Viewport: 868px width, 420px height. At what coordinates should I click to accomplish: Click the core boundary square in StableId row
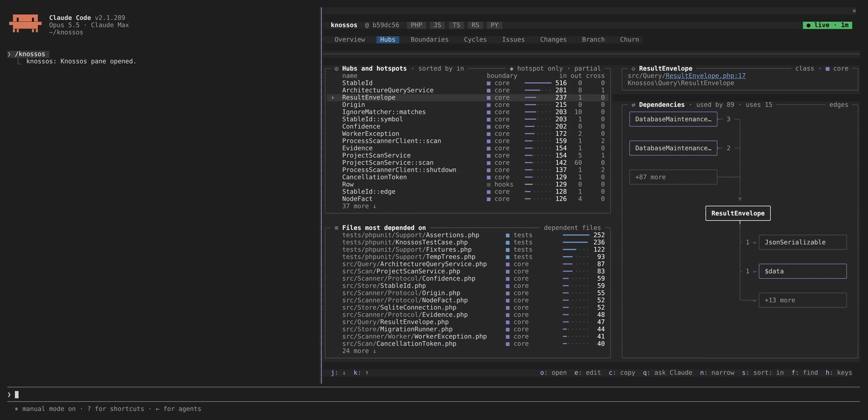tap(488, 83)
